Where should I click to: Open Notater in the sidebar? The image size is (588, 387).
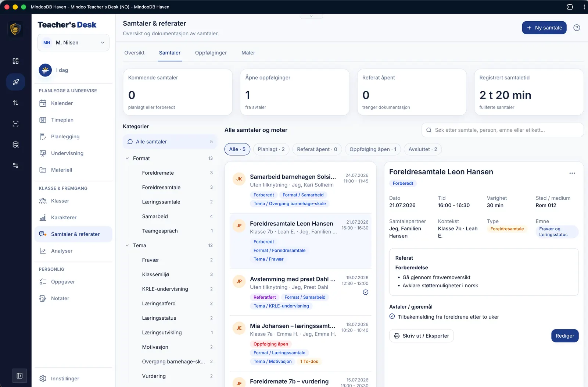tap(73, 298)
